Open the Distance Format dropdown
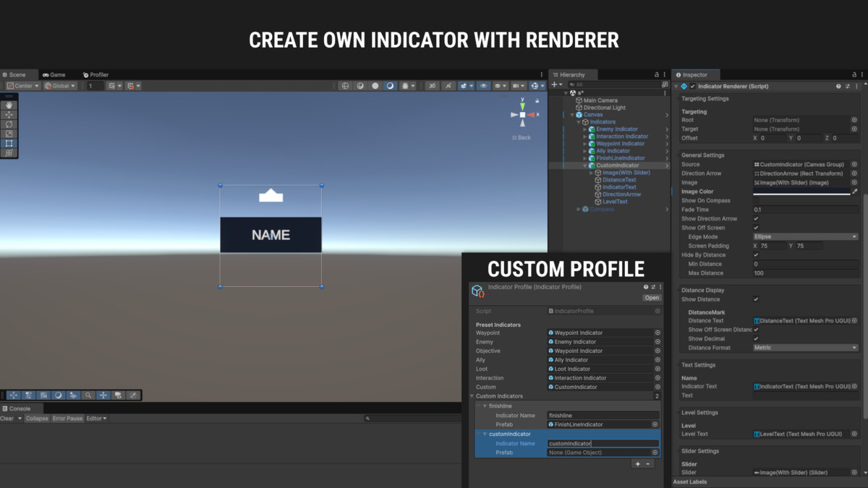The height and width of the screenshot is (488, 868). (804, 348)
